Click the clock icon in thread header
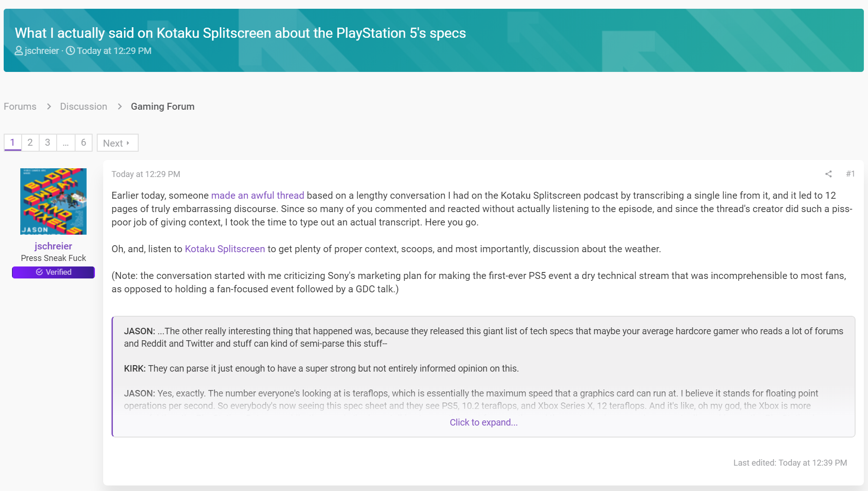Image resolution: width=868 pixels, height=491 pixels. (70, 51)
